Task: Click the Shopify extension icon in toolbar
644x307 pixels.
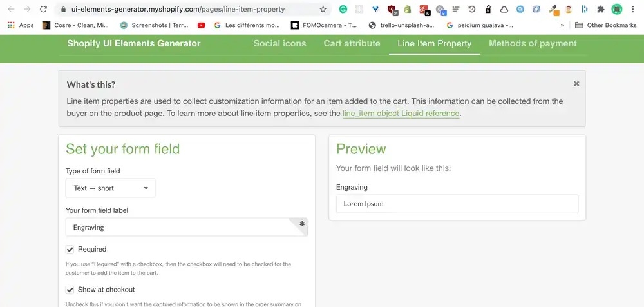Action: (409, 10)
